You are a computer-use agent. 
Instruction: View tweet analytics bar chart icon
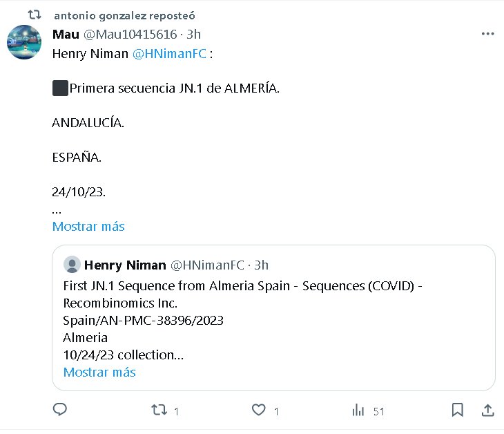pos(358,411)
